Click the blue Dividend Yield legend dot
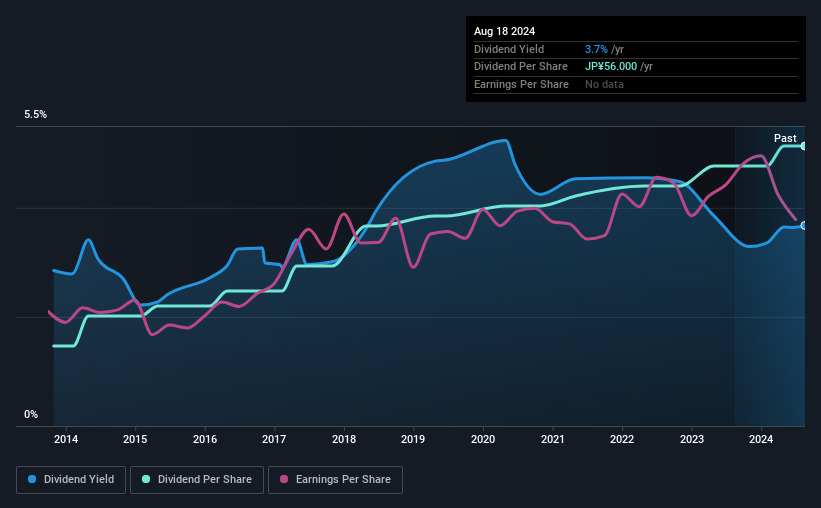821x508 pixels. pyautogui.click(x=32, y=479)
